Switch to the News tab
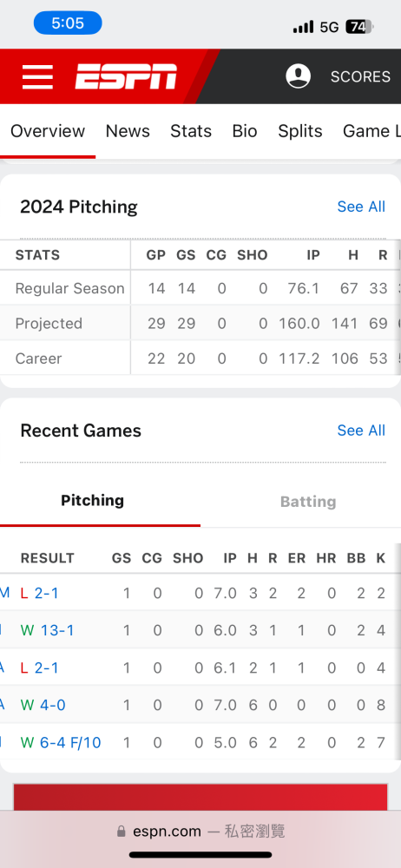 pos(128,131)
